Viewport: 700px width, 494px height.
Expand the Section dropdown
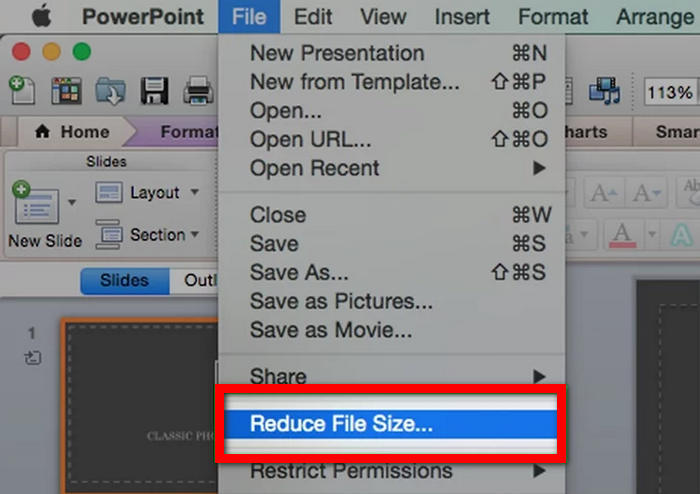194,235
